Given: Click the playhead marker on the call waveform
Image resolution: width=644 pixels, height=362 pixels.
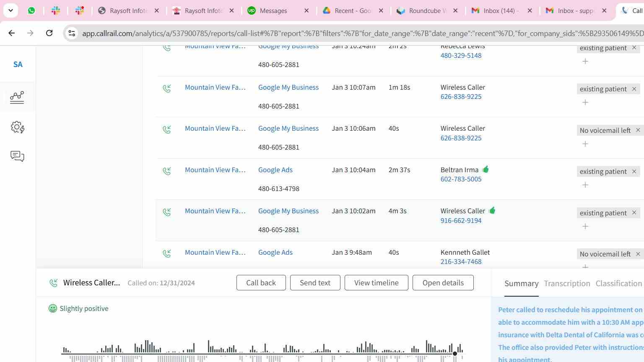Looking at the screenshot, I should click(455, 354).
